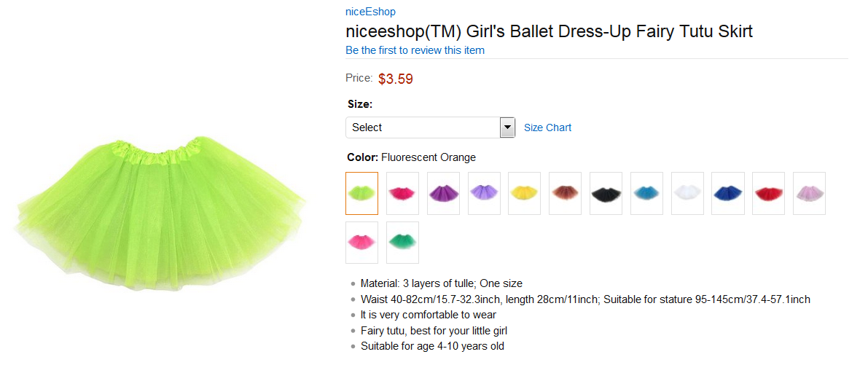Pick the dark purple tutu swatch

(x=443, y=194)
